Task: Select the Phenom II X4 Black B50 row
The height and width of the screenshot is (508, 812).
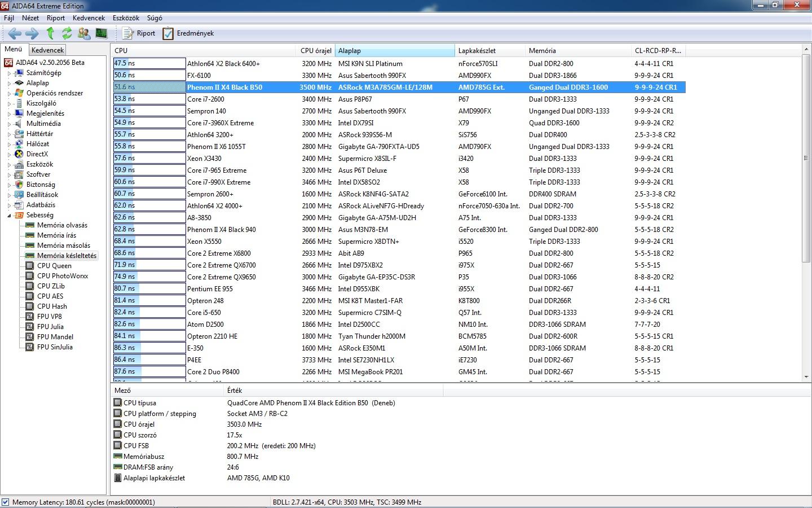Action: tap(399, 87)
